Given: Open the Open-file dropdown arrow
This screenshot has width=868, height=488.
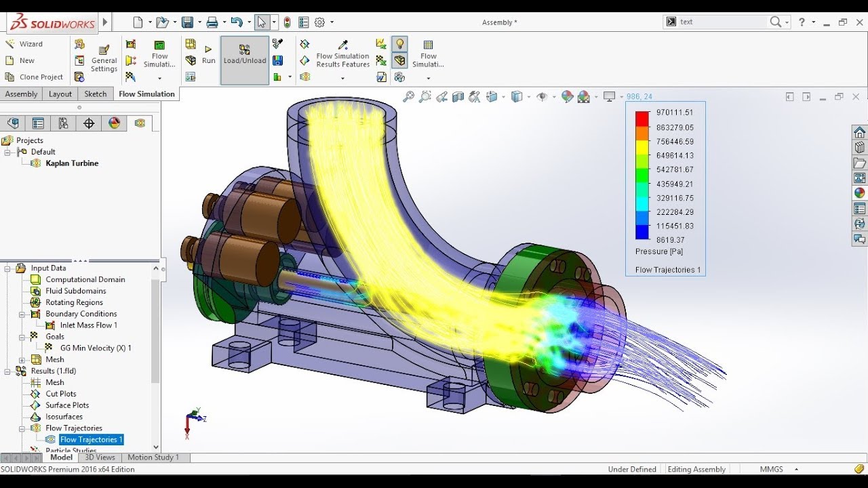Looking at the screenshot, I should [x=174, y=22].
